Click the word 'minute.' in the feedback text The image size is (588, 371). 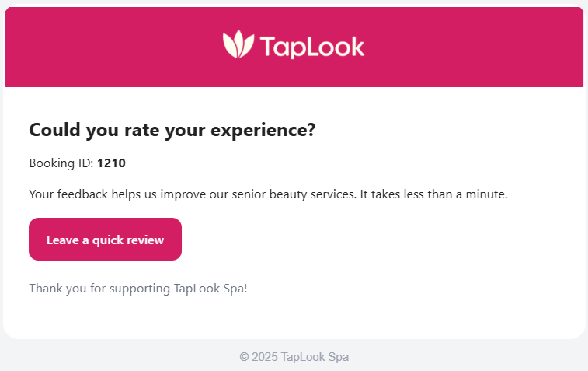click(486, 194)
